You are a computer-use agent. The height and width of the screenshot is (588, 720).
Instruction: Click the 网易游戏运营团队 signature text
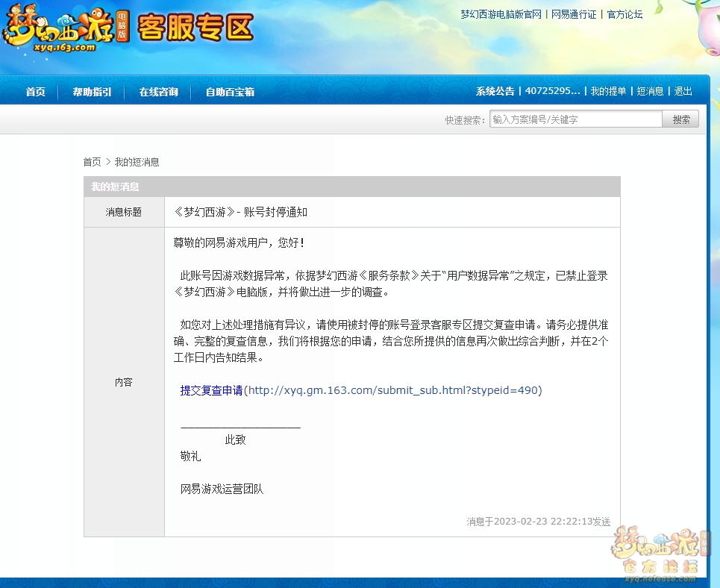coord(222,489)
